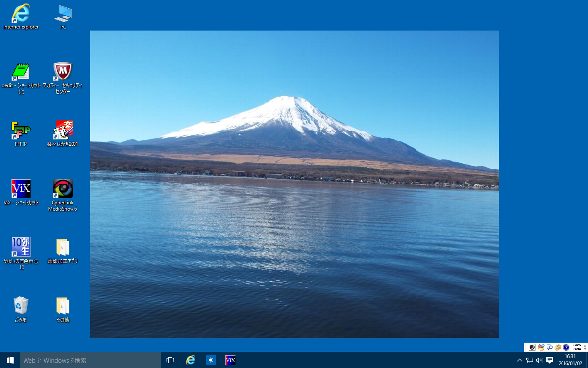Select the 10 Yayoi accounting shortcut
Viewport: 588px width, 368px height.
(21, 253)
